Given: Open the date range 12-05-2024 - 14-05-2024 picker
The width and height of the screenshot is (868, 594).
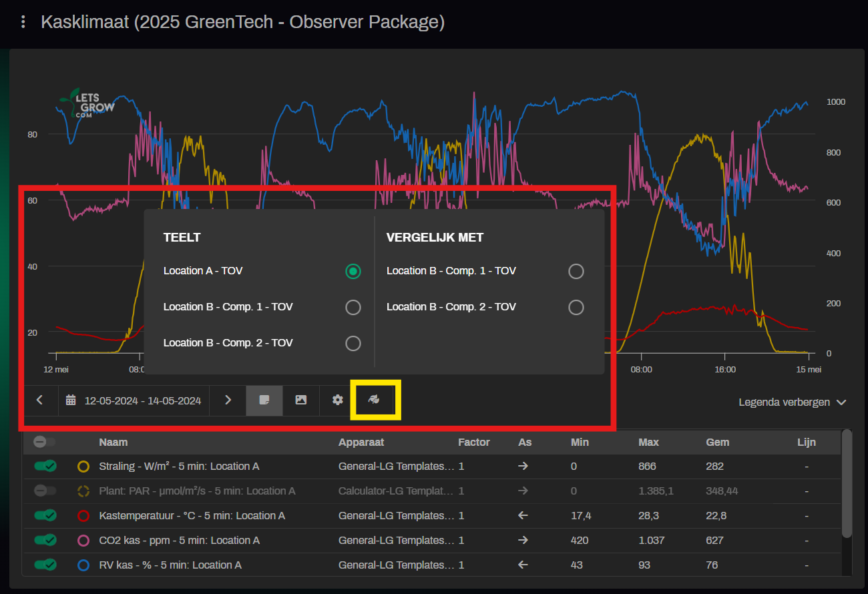Looking at the screenshot, I should pyautogui.click(x=142, y=400).
